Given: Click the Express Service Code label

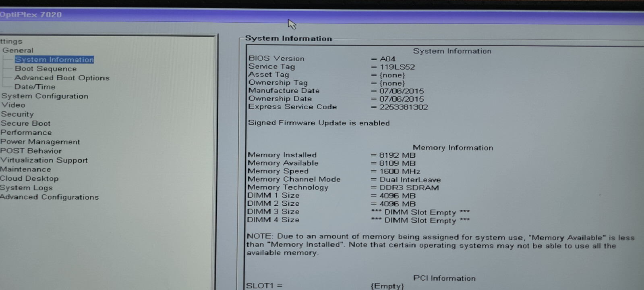Looking at the screenshot, I should point(292,107).
